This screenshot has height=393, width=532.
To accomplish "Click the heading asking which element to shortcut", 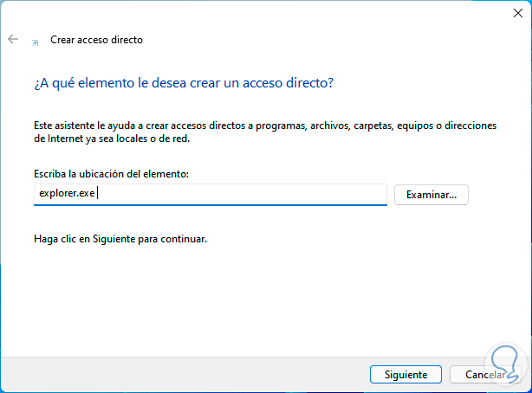I will coord(183,83).
